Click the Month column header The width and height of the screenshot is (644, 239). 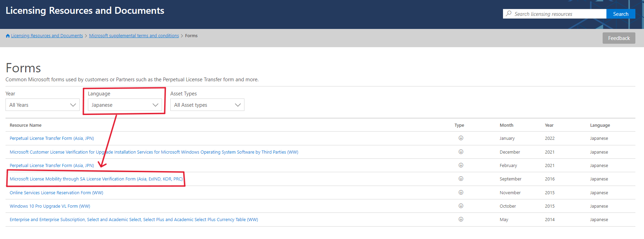[506, 125]
